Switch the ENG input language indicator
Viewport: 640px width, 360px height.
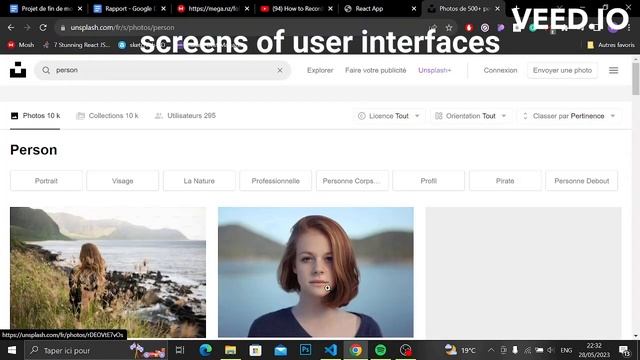566,350
